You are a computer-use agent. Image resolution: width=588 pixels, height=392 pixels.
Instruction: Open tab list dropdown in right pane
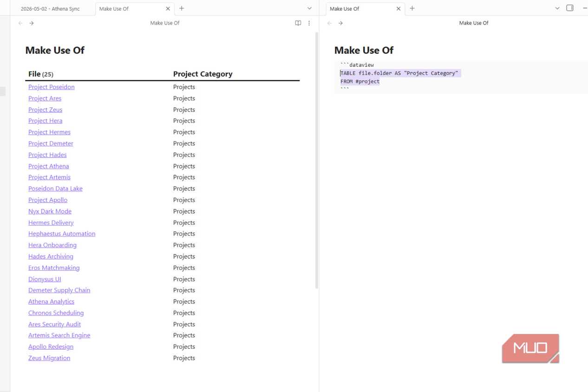557,8
